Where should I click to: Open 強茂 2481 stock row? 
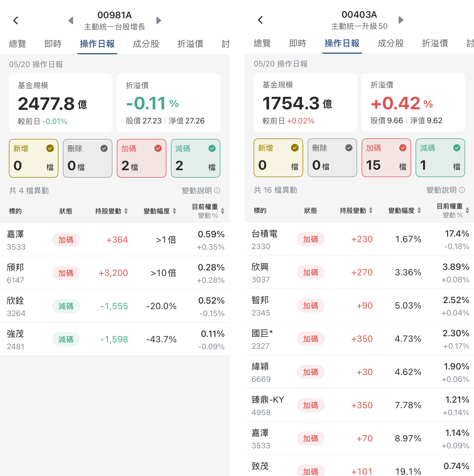click(115, 339)
